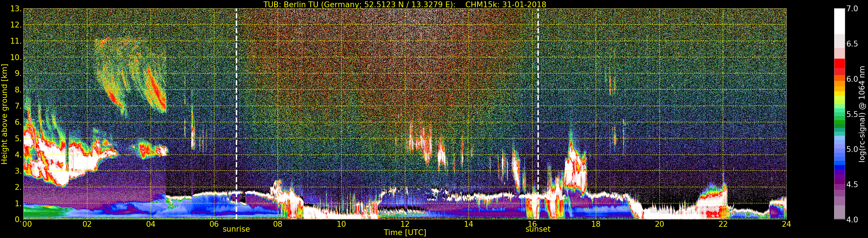Click the time axis tick label '18'
Viewport: 868px width, 238px height.
point(596,224)
